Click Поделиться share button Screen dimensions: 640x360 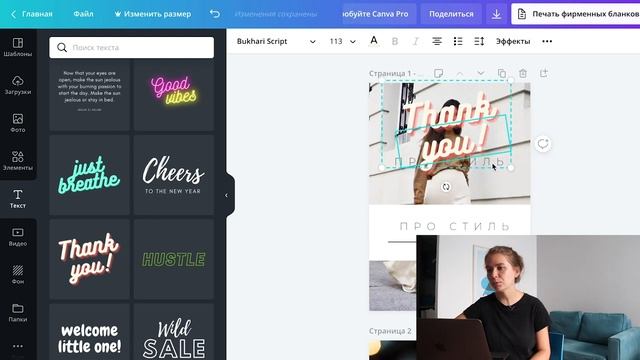[451, 14]
